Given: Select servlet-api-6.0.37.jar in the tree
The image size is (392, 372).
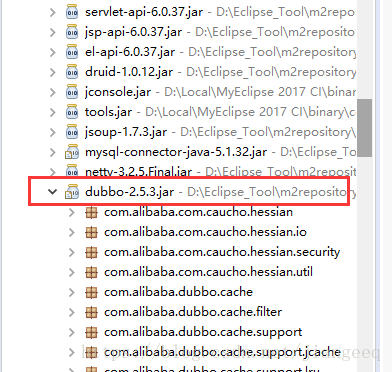Looking at the screenshot, I should pyautogui.click(x=144, y=12).
